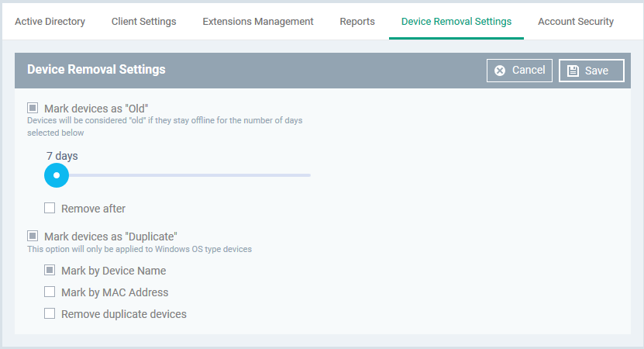Image resolution: width=644 pixels, height=349 pixels.
Task: Switch to Account Security tab
Action: (576, 22)
